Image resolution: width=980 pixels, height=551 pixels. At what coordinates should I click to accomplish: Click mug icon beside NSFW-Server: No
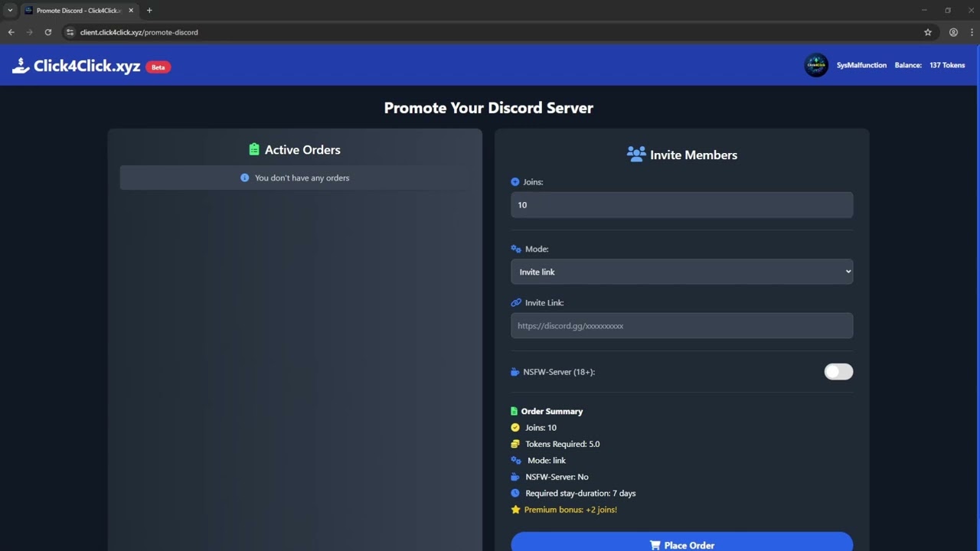[x=515, y=477]
